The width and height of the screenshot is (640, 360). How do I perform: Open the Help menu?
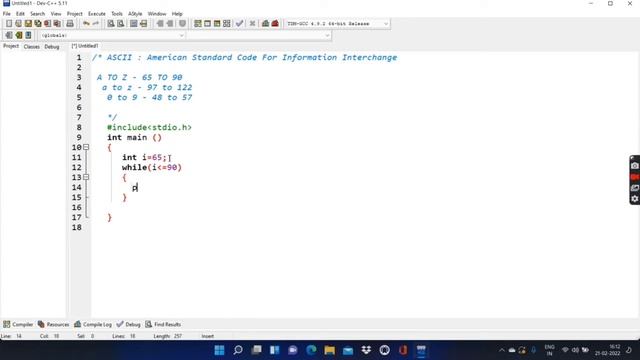tap(177, 14)
